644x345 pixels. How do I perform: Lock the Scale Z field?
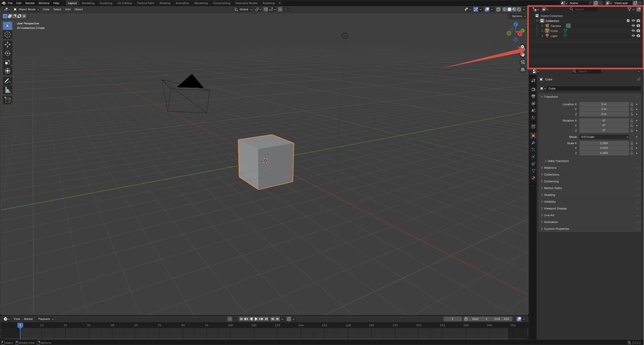tap(632, 153)
